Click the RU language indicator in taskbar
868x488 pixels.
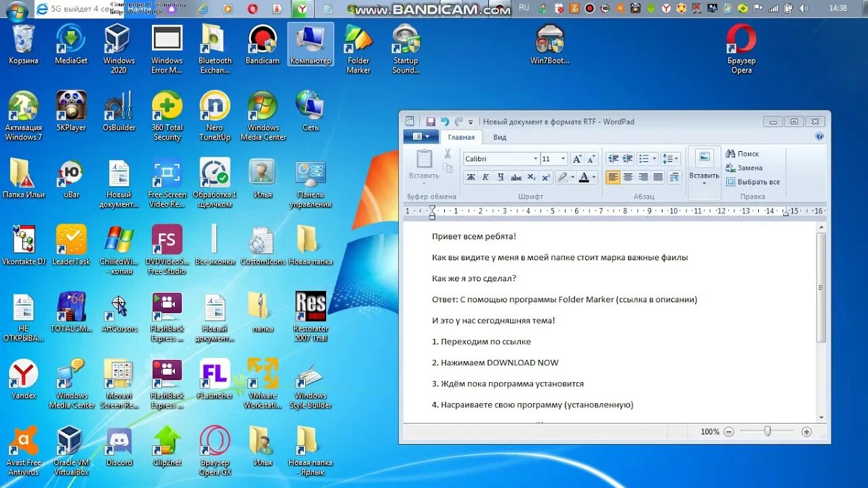(x=524, y=8)
